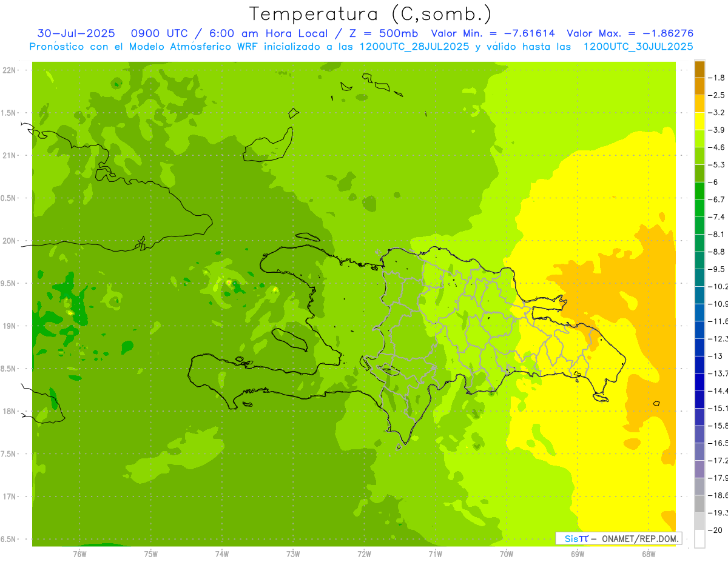Screen dimensions: 728x562
Task: Click the 0.5N latitude axis label
Action: point(10,198)
